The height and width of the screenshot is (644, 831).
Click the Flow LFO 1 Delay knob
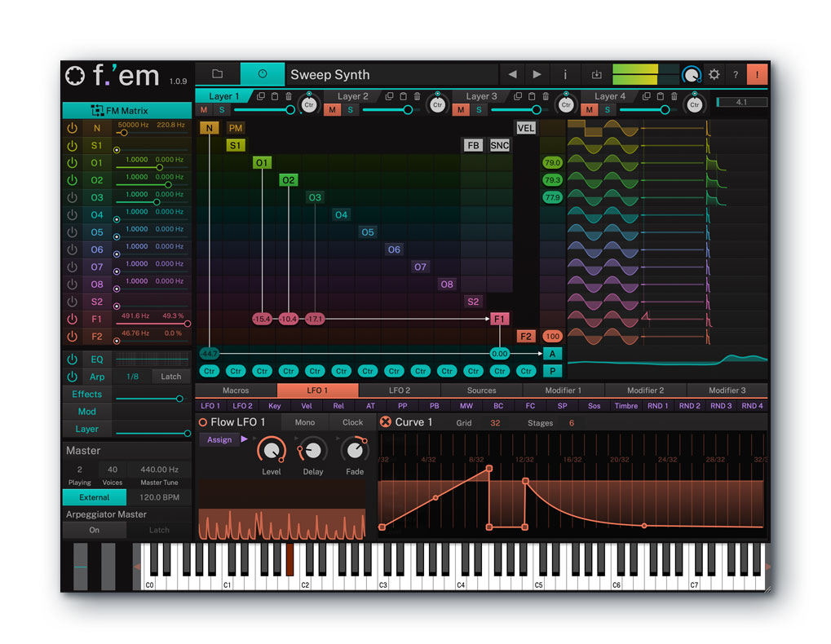[x=312, y=451]
